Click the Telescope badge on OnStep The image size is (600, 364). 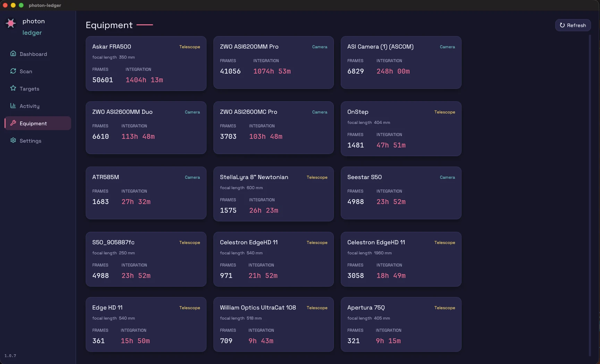[x=445, y=112]
